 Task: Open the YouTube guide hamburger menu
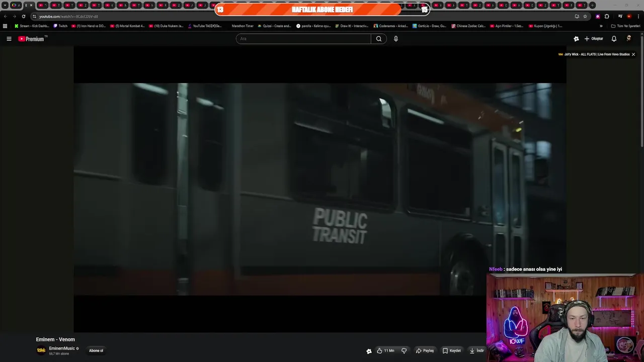point(9,39)
